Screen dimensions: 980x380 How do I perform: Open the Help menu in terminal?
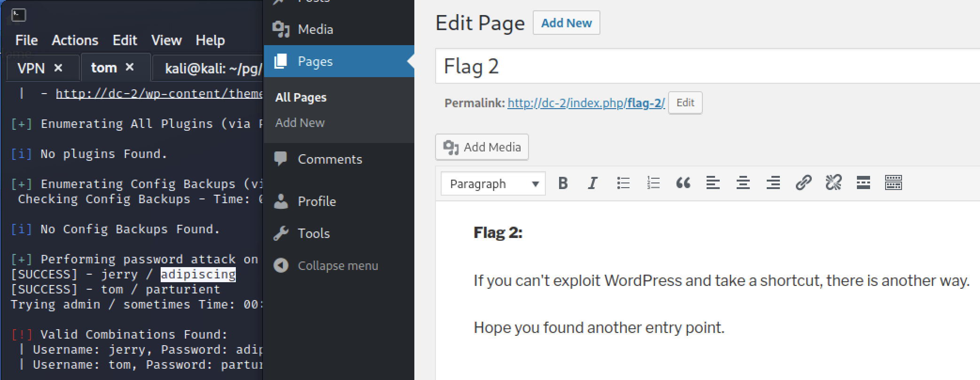point(210,40)
